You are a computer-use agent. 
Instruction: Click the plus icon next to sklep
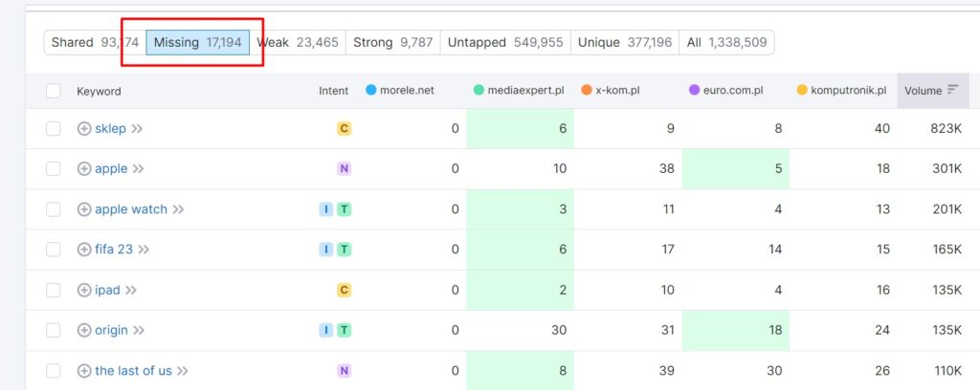84,128
